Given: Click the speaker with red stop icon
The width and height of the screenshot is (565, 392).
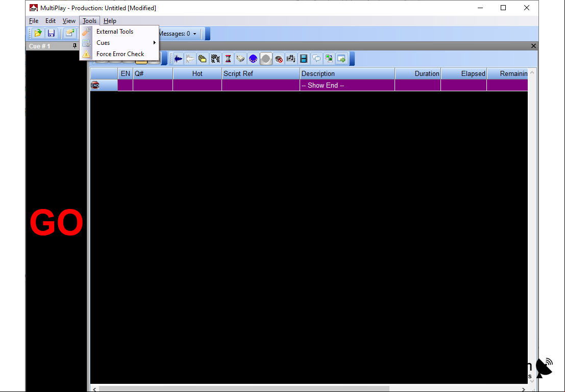Looking at the screenshot, I should pyautogui.click(x=279, y=59).
